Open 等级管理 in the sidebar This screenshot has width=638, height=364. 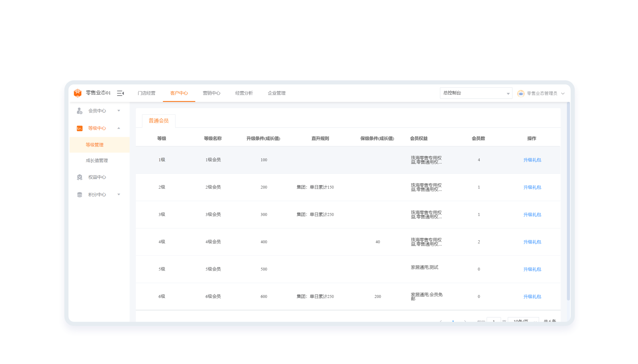[x=99, y=145]
